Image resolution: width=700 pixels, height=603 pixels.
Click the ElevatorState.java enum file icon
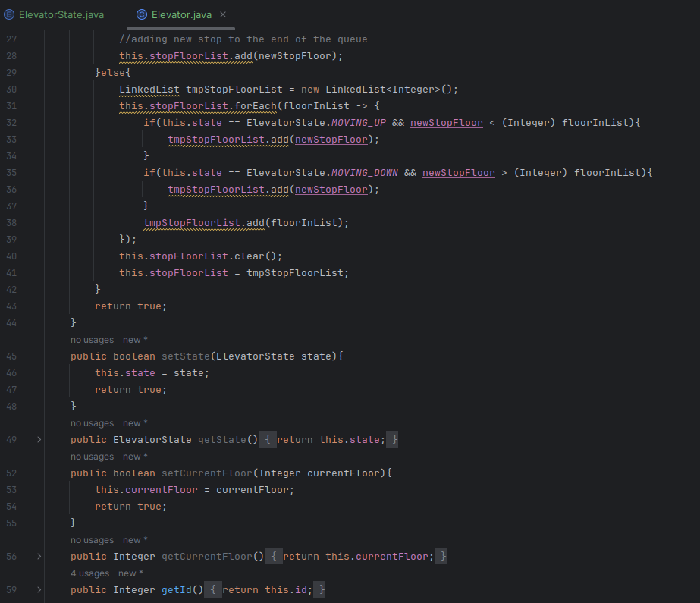pyautogui.click(x=9, y=14)
